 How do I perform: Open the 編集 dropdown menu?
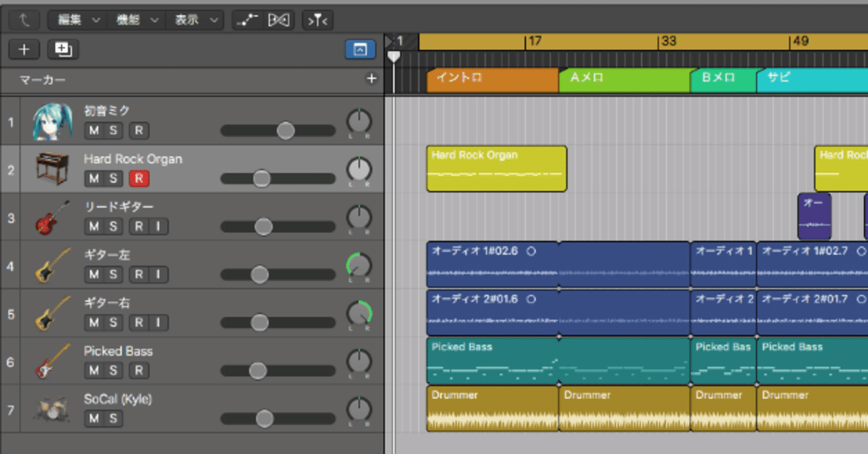point(77,20)
